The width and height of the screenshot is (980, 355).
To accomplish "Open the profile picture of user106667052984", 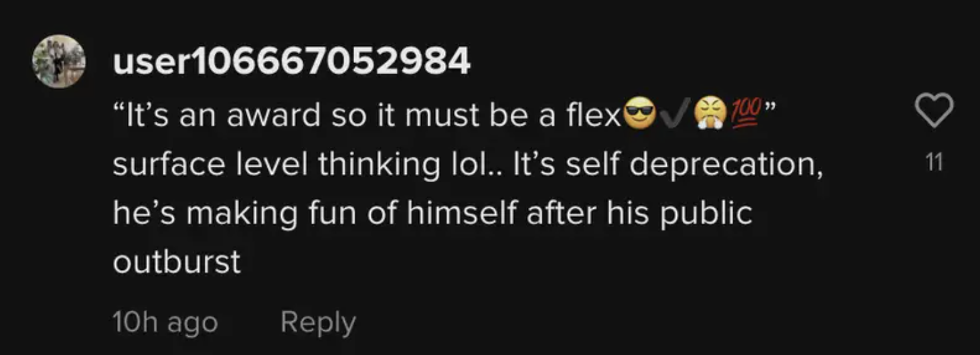I will click(59, 62).
